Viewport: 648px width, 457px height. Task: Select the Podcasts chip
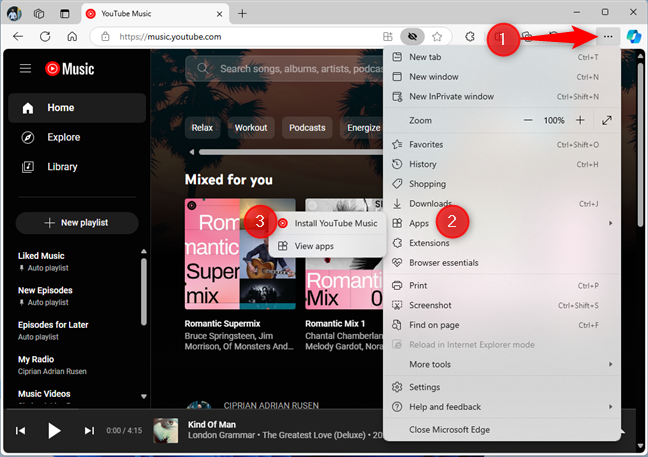pos(307,128)
